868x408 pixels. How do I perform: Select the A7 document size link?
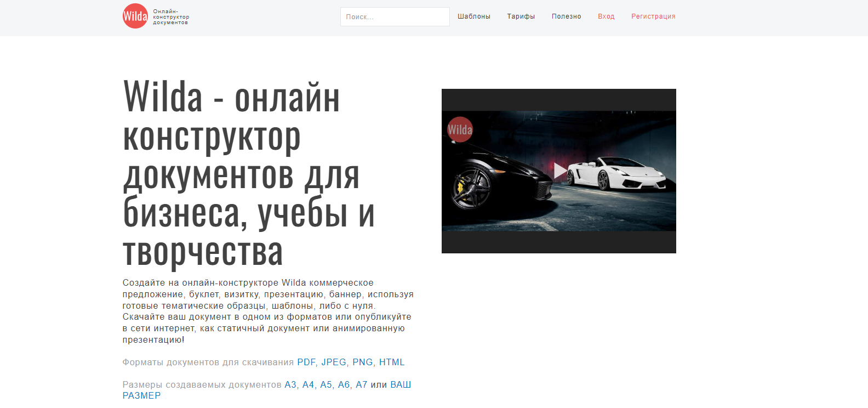click(362, 384)
